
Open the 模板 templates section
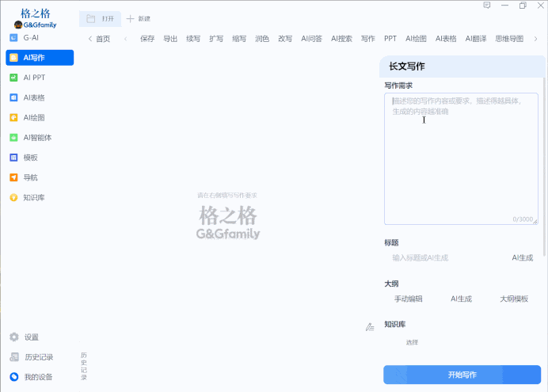click(x=30, y=158)
